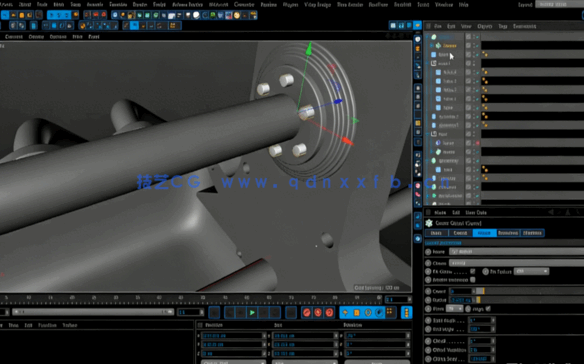The width and height of the screenshot is (584, 364).
Task: Click the highlighted blue icon in second toolbar row
Action: 134,25
